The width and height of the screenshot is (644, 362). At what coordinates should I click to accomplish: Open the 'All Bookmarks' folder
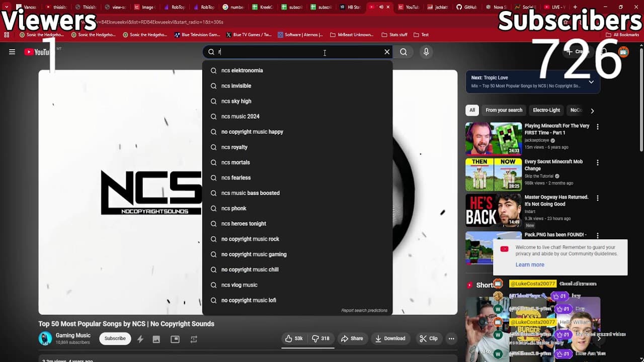pos(622,35)
